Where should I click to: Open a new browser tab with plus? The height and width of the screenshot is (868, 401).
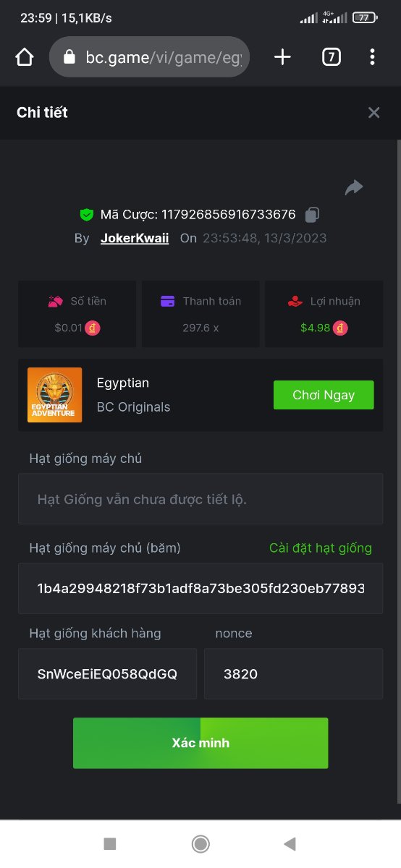(x=282, y=57)
